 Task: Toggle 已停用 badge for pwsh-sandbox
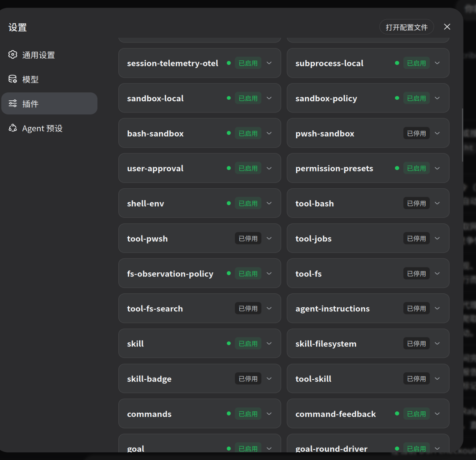tap(416, 133)
